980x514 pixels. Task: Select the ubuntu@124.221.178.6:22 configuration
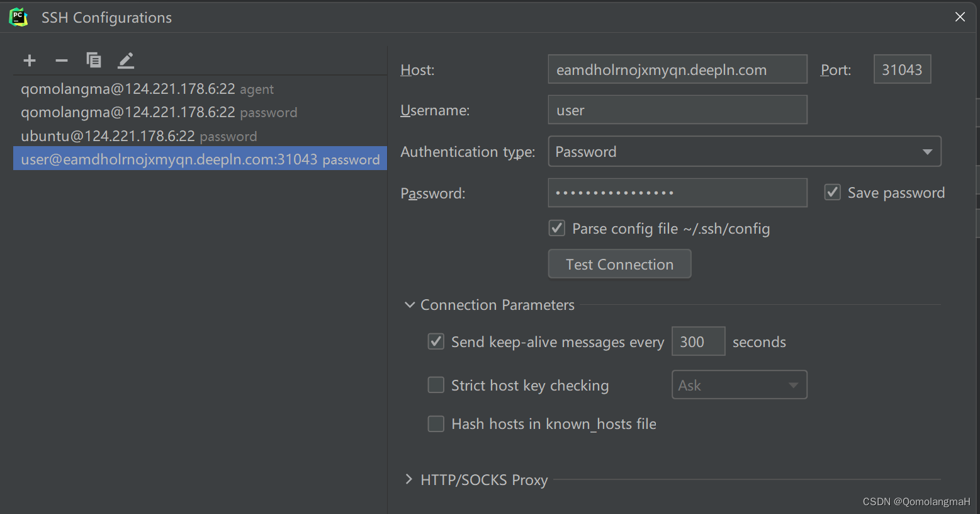tap(113, 135)
